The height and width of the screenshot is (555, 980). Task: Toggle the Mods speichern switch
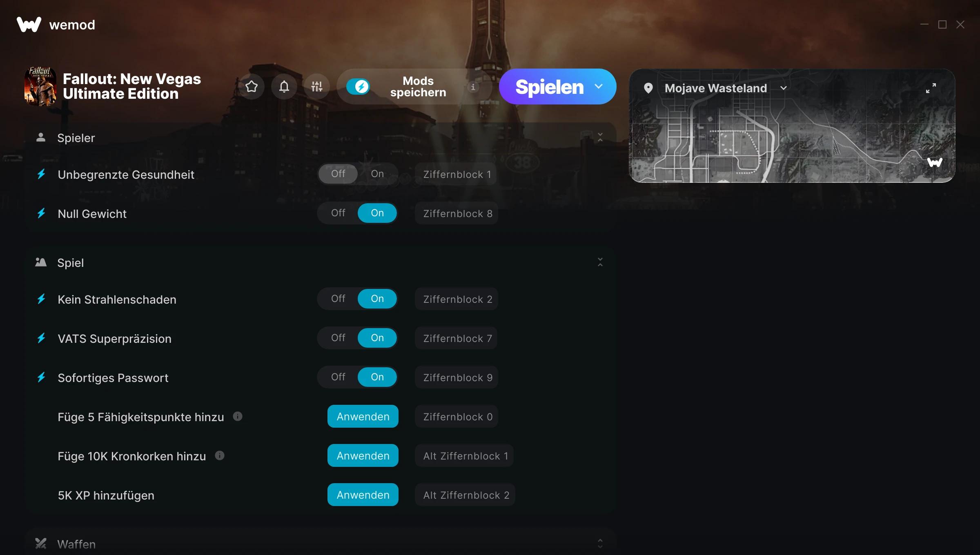pyautogui.click(x=358, y=87)
